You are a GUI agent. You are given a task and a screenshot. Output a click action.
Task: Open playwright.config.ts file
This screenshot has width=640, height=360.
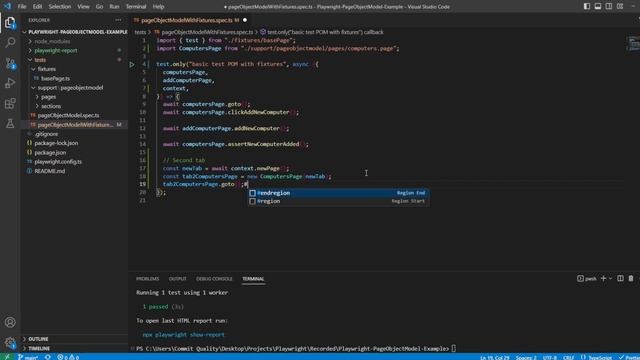click(58, 162)
